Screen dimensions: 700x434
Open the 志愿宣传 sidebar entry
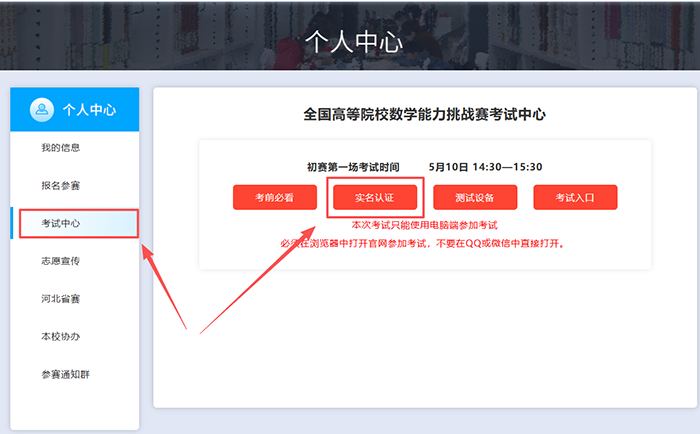(61, 261)
